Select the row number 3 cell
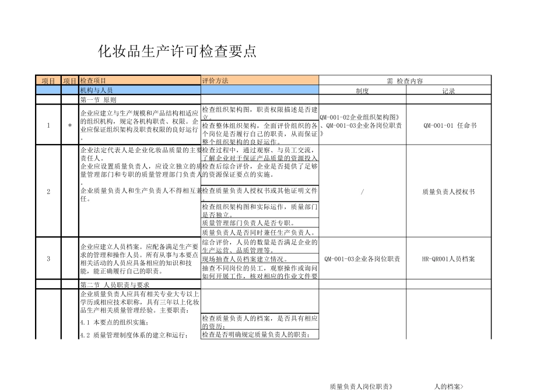The height and width of the screenshot is (392, 554). pos(48,258)
